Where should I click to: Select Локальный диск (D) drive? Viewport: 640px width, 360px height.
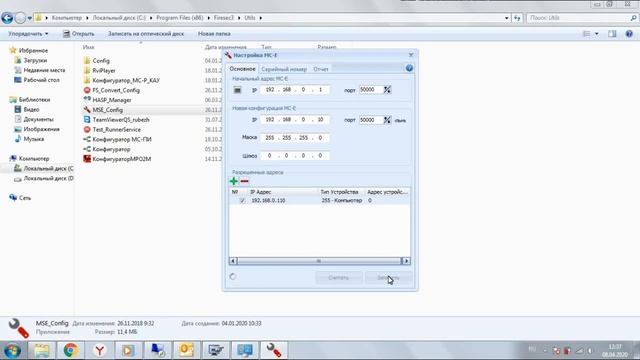point(44,178)
